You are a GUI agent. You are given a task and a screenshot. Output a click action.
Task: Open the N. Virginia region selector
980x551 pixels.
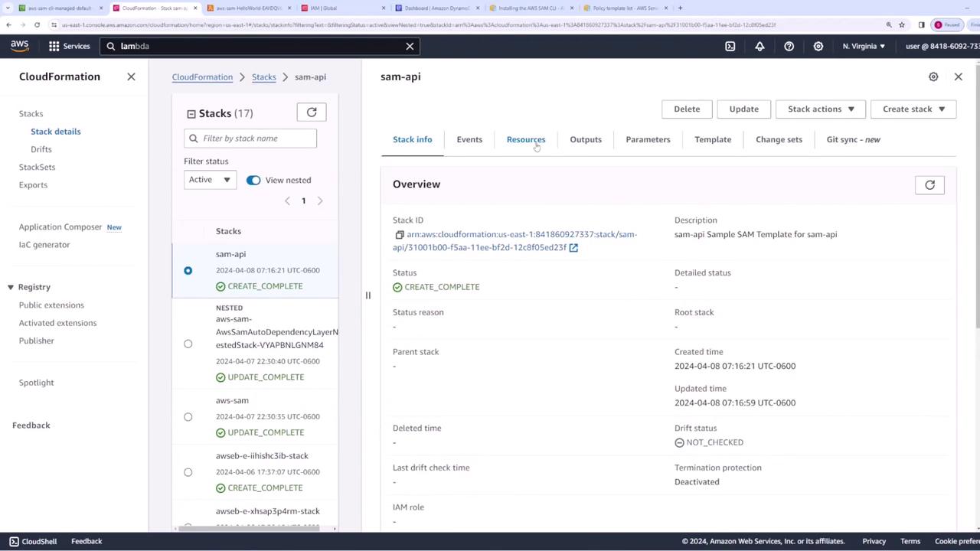tap(864, 46)
